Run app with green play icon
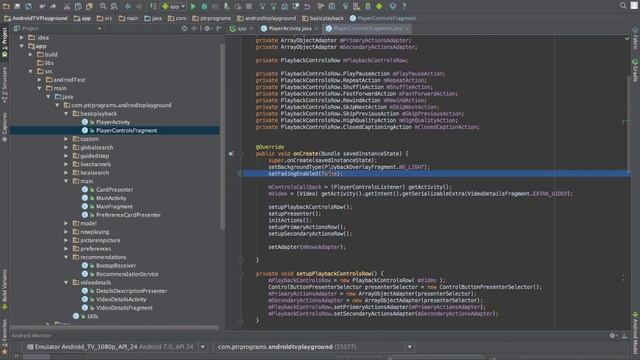The height and width of the screenshot is (360, 640). tap(193, 6)
